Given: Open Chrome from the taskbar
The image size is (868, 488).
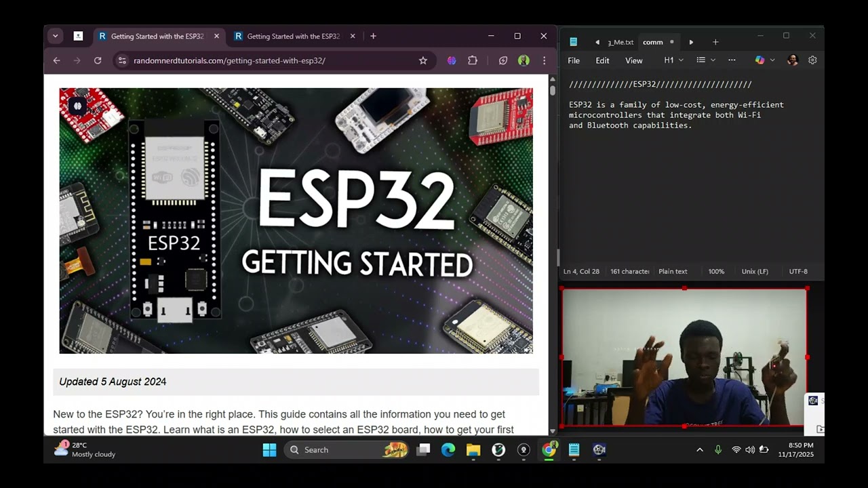Looking at the screenshot, I should tap(549, 450).
